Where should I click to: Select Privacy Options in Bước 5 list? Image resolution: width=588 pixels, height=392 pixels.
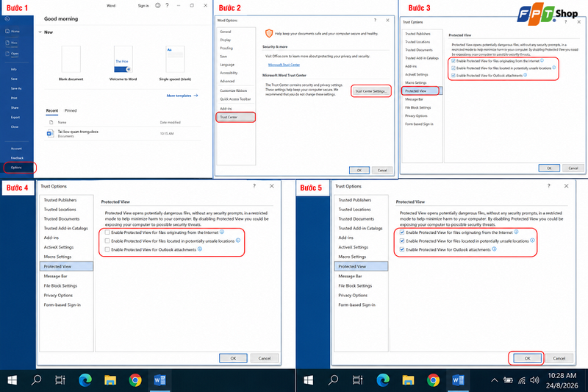(x=353, y=295)
